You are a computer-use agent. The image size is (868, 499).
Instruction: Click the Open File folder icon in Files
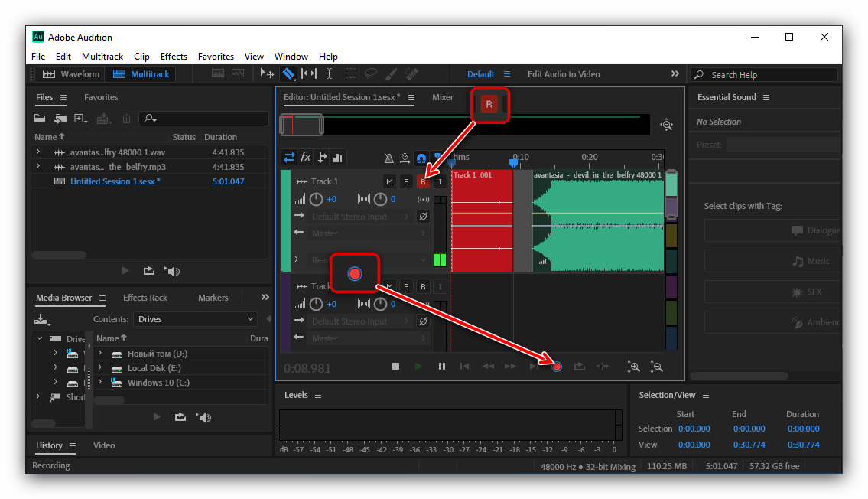point(40,119)
